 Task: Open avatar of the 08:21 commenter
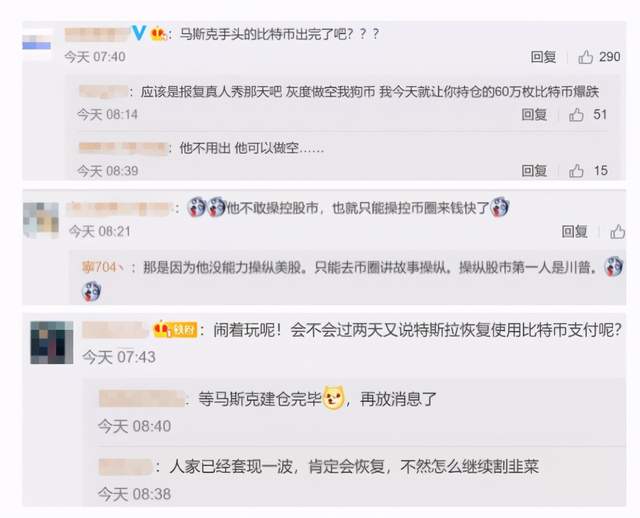pos(41,220)
